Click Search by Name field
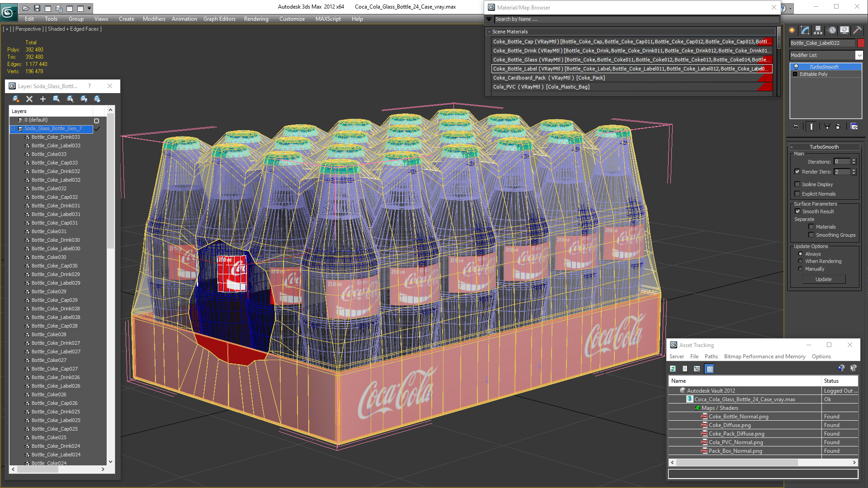 point(633,19)
